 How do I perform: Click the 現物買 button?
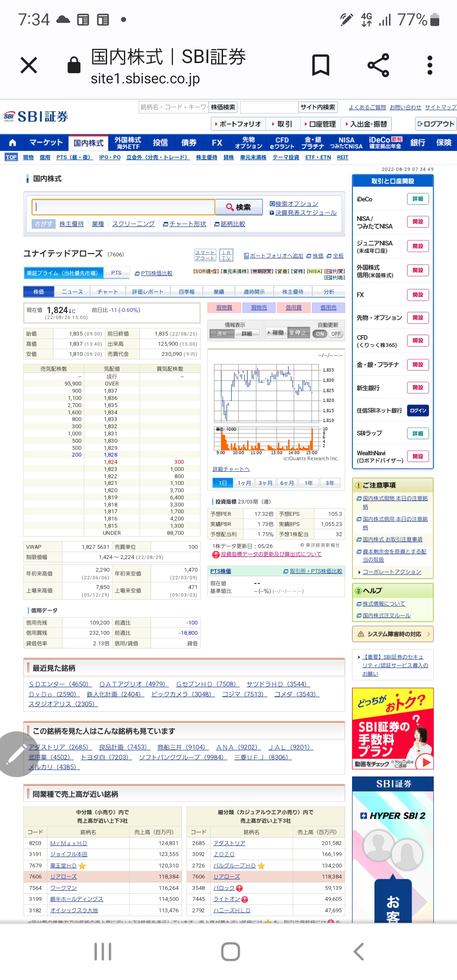click(x=224, y=308)
